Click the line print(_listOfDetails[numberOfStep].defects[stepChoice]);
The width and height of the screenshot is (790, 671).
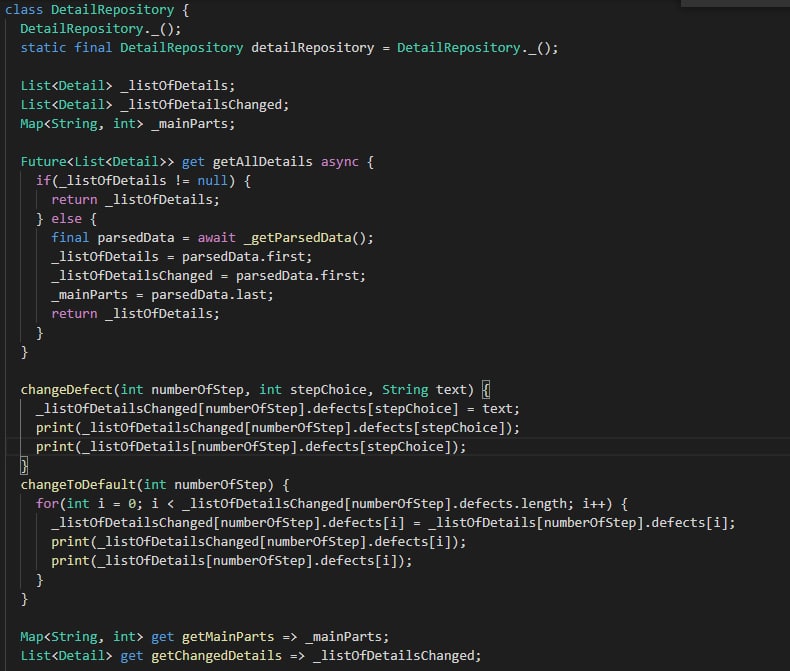pyautogui.click(x=251, y=447)
